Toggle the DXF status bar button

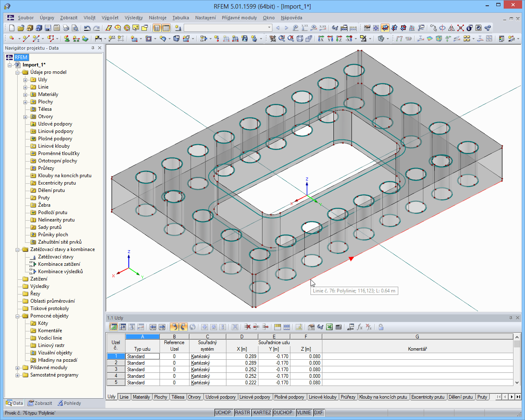click(319, 413)
